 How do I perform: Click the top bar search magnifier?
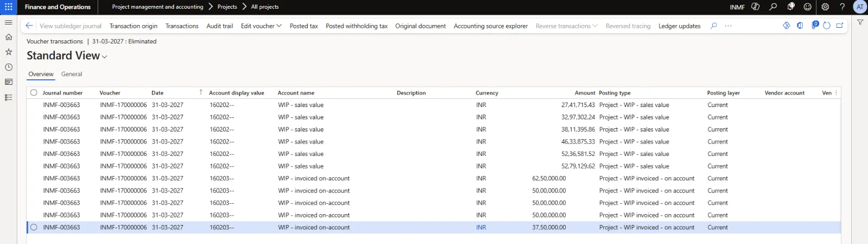click(773, 7)
